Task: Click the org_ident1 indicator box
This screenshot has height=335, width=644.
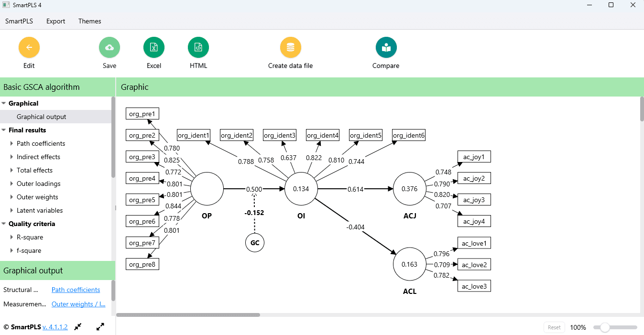Action: coord(194,135)
